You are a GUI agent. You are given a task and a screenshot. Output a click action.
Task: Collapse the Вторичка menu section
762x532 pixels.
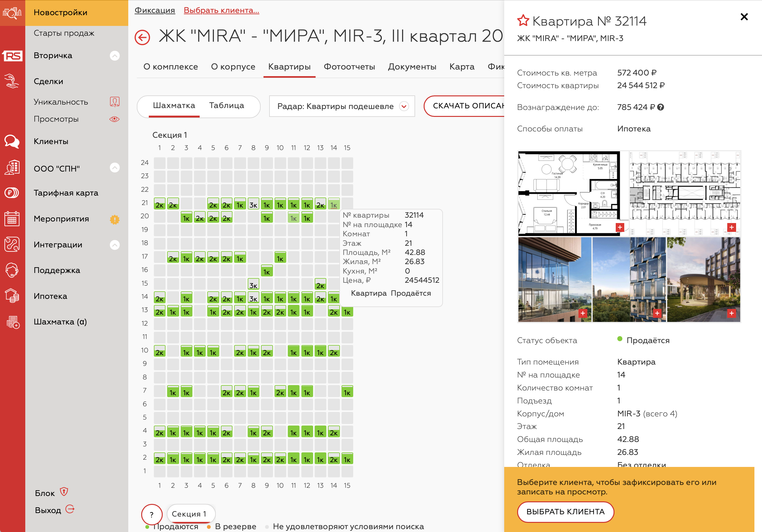point(114,56)
